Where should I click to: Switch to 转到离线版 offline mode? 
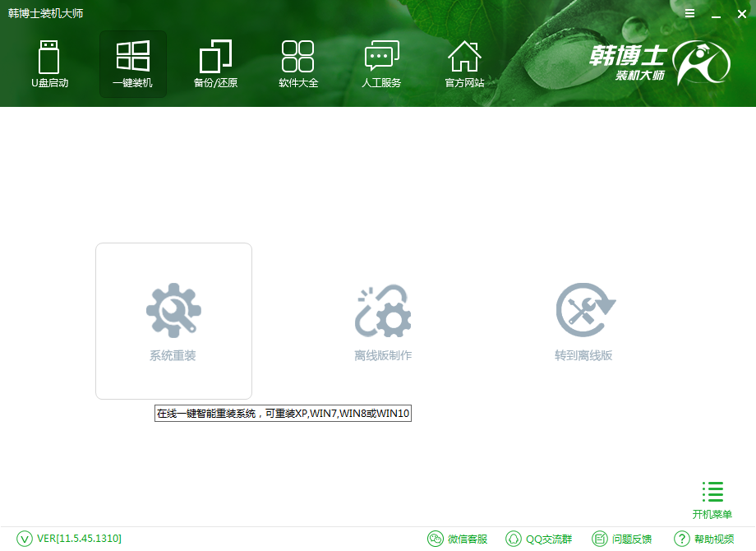[584, 321]
